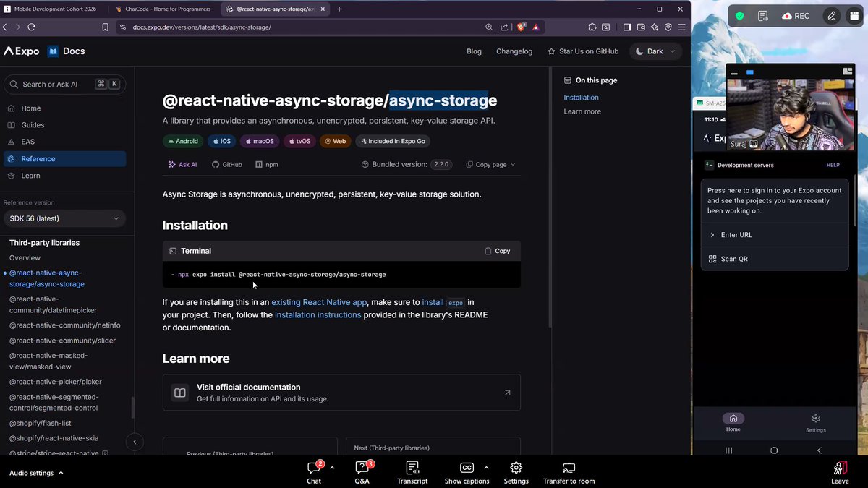This screenshot has height=488, width=868.
Task: Follow the 'existing React Native app' link
Action: coord(319,302)
